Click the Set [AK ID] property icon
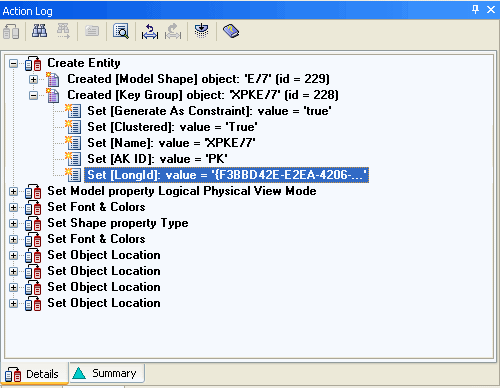500x388 pixels. tap(73, 159)
